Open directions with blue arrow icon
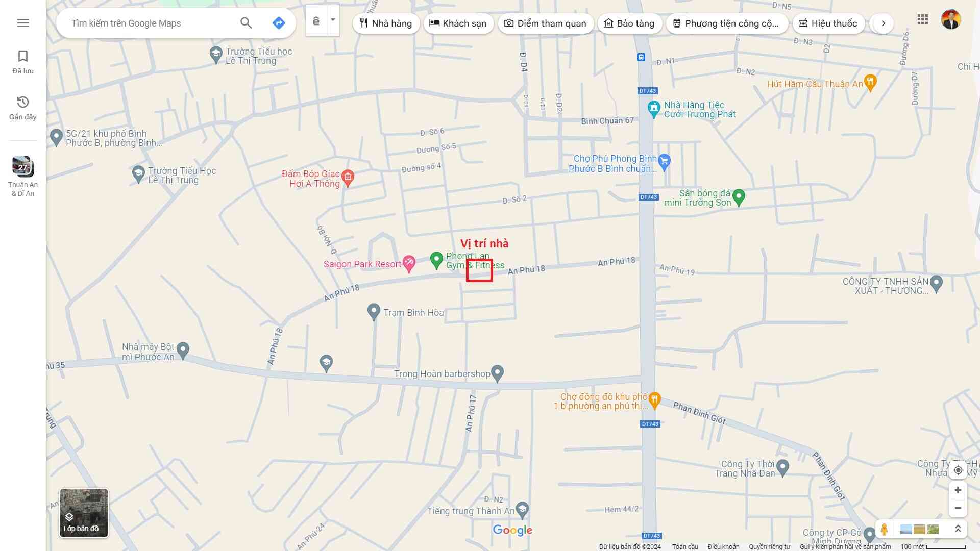This screenshot has width=980, height=551. pyautogui.click(x=279, y=23)
